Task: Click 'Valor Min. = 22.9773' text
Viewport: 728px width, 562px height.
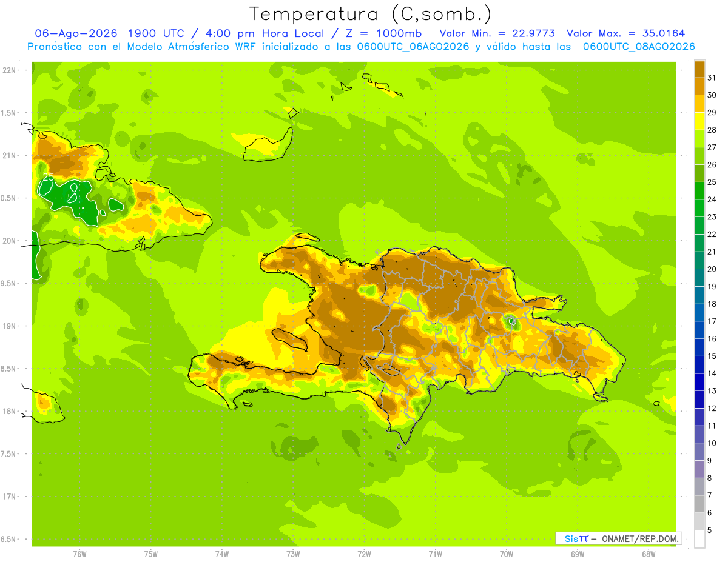Action: pos(497,33)
